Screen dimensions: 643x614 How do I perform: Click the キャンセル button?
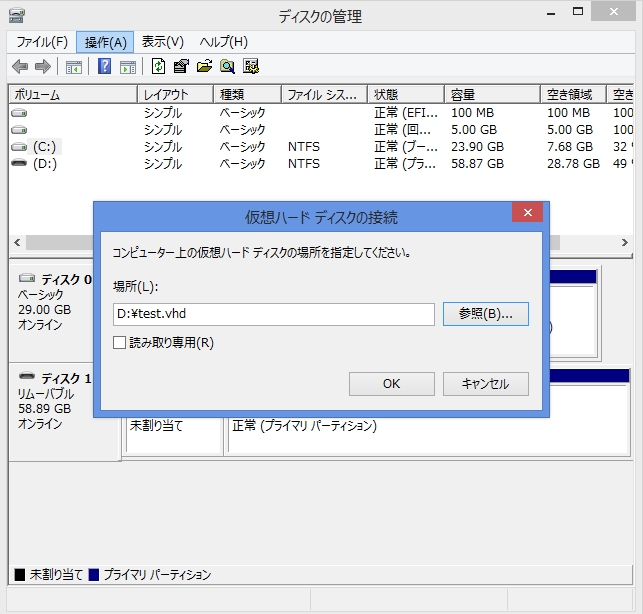[x=484, y=384]
